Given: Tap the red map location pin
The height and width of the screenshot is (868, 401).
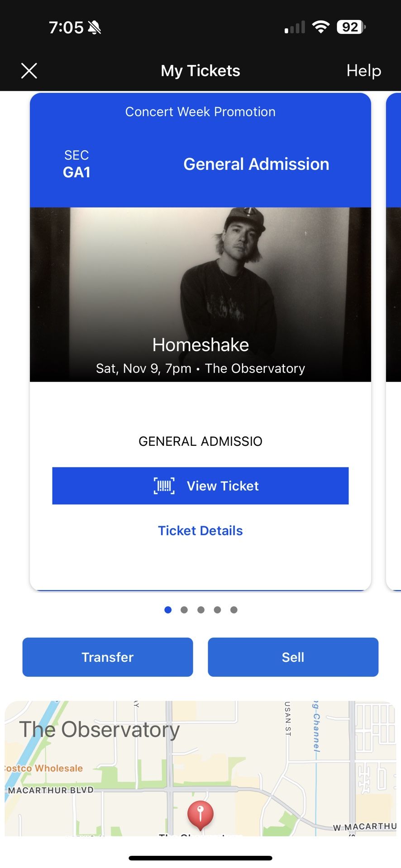Looking at the screenshot, I should (x=200, y=813).
